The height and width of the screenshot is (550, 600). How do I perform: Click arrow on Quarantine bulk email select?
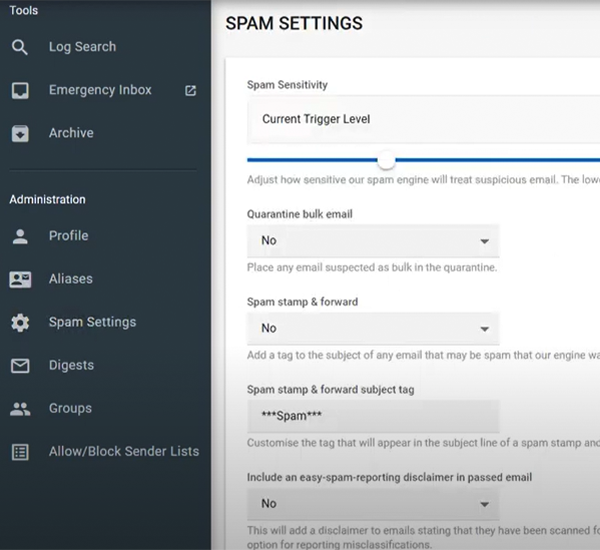coord(484,242)
